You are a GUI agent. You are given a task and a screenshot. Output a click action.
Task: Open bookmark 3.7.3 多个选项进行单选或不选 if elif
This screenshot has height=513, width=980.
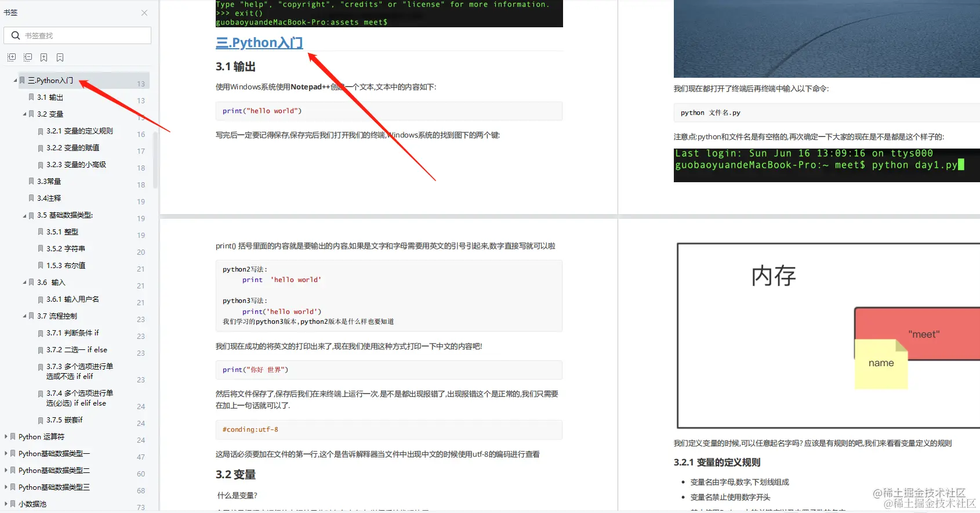tap(79, 371)
